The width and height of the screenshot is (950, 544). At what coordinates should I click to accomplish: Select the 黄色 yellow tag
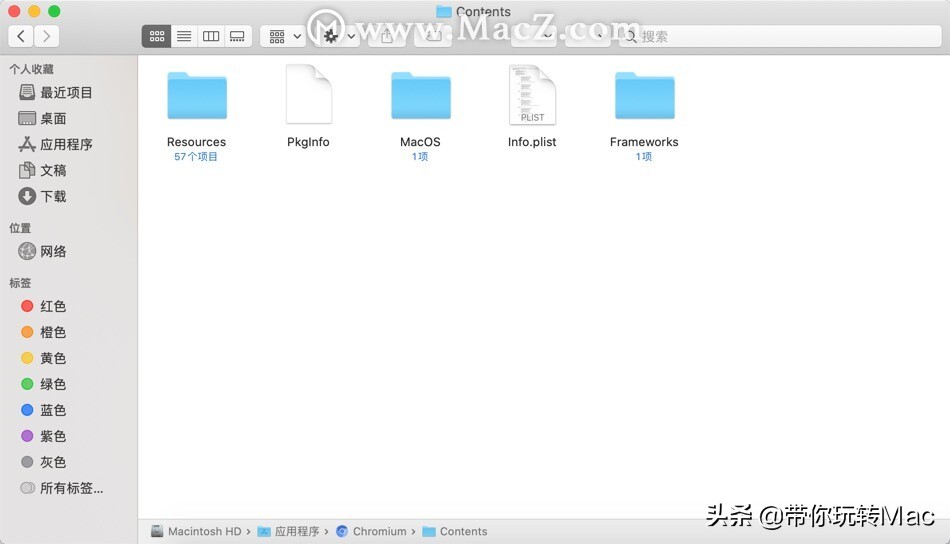(x=44, y=359)
